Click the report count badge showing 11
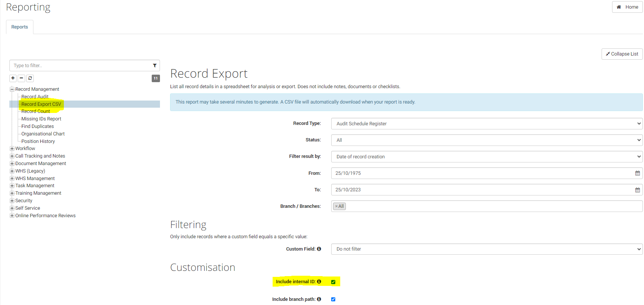This screenshot has height=305, width=644. pyautogui.click(x=155, y=78)
